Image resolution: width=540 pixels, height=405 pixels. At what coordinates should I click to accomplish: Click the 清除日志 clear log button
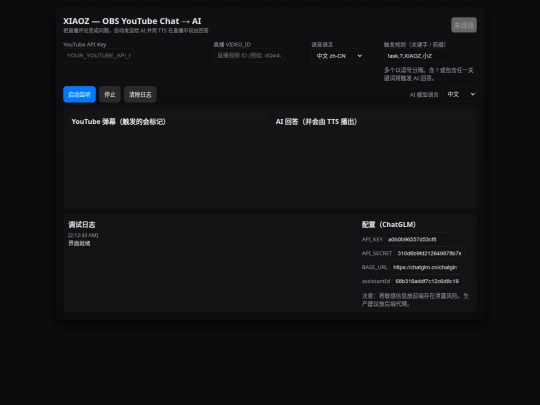pyautogui.click(x=140, y=94)
